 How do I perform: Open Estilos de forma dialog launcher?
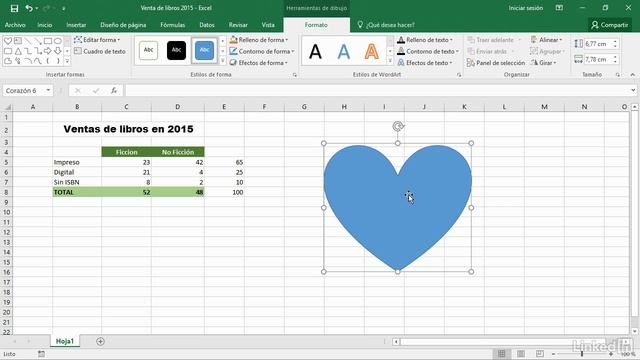pyautogui.click(x=295, y=75)
